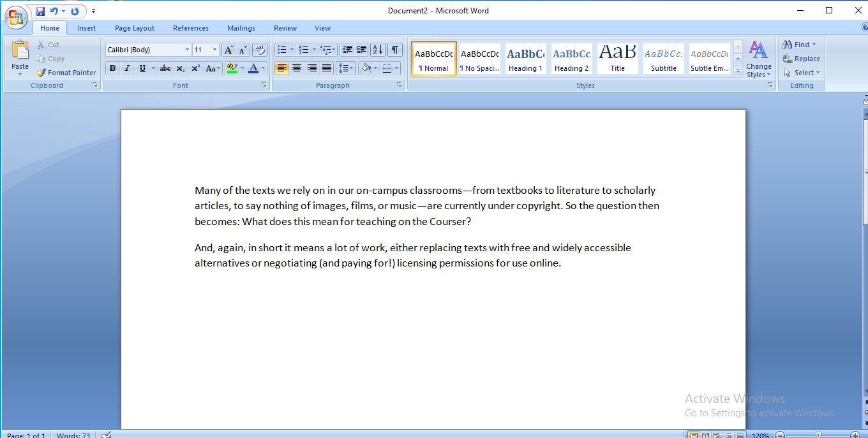The image size is (868, 438).
Task: Activate the Format Painter
Action: click(66, 73)
